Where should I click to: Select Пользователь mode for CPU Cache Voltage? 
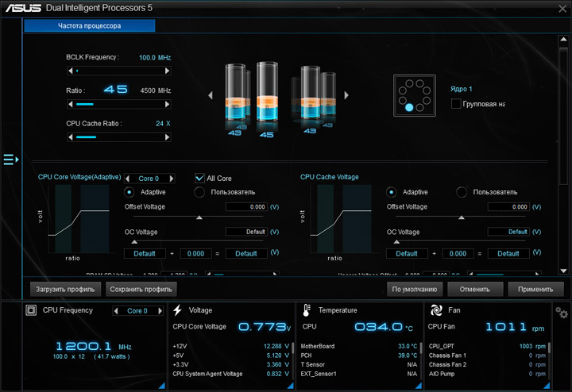tap(462, 192)
